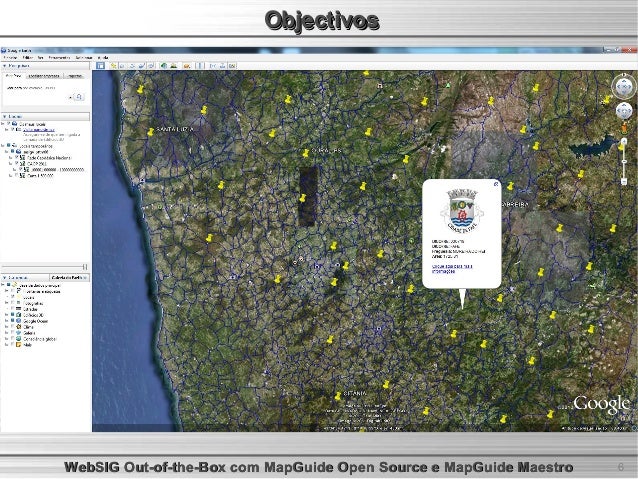Click the View in Google Maps toolbar icon
The width and height of the screenshot is (638, 479).
[x=232, y=66]
